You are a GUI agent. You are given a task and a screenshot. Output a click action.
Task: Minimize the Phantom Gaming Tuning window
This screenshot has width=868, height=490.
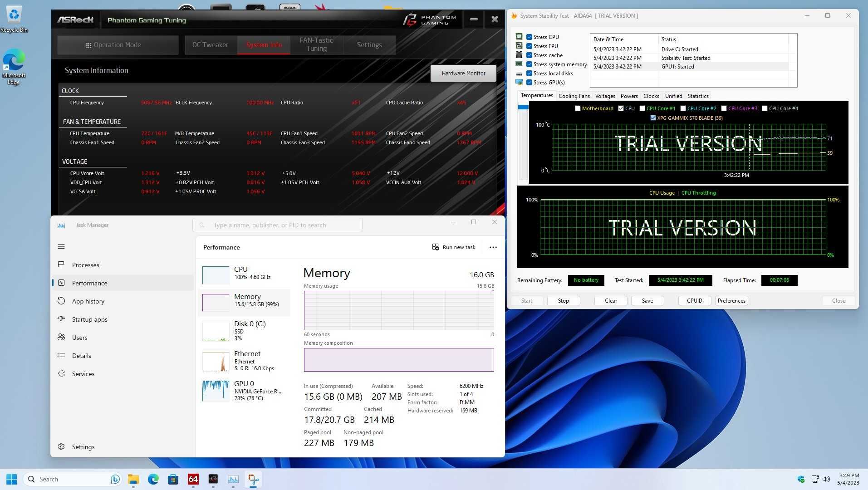474,20
